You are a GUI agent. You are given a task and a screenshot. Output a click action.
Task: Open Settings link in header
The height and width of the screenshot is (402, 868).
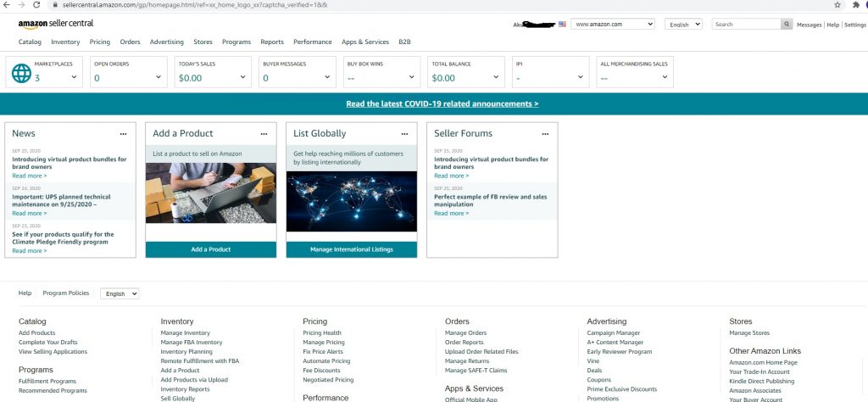pos(855,25)
